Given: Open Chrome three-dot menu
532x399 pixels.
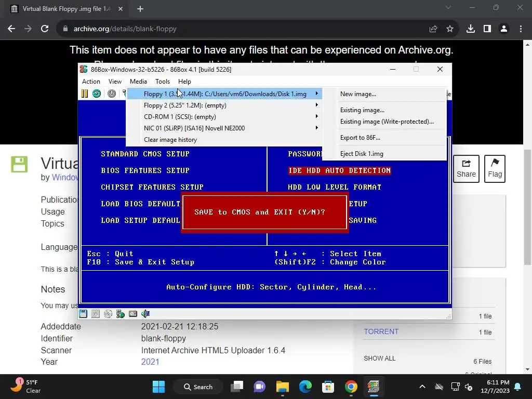Looking at the screenshot, I should click(x=521, y=29).
